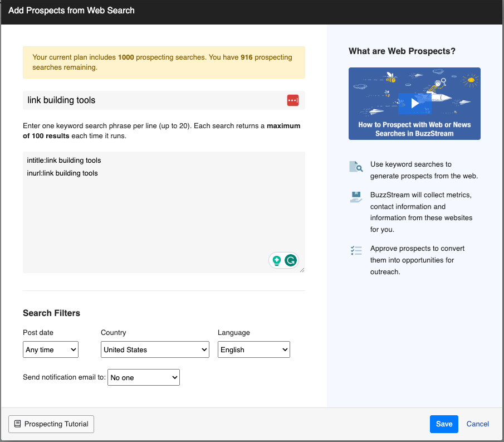
Task: Save the web search prospecting setup
Action: pyautogui.click(x=444, y=424)
